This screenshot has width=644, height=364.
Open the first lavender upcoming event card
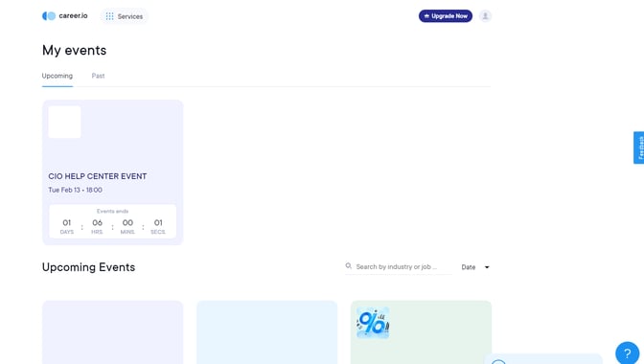112,332
